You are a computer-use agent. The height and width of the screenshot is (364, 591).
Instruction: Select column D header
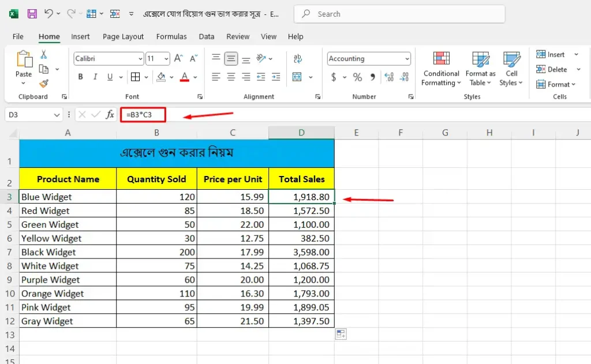tap(301, 133)
